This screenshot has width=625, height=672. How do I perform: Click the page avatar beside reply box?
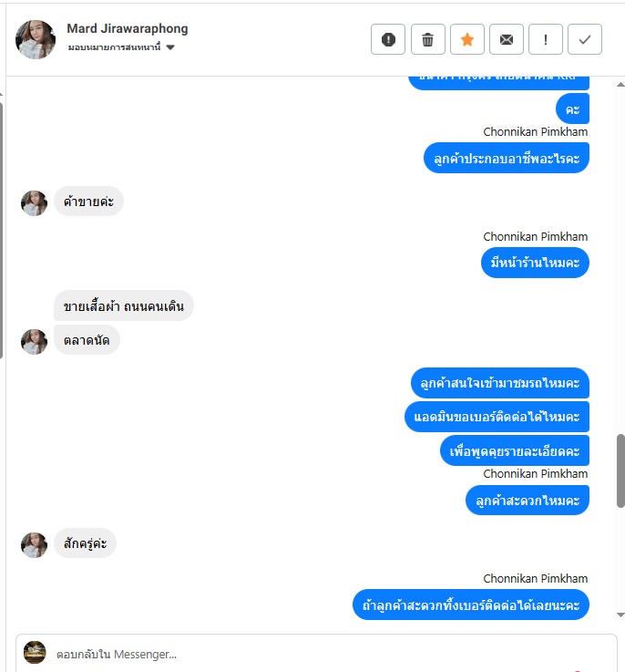pyautogui.click(x=35, y=652)
